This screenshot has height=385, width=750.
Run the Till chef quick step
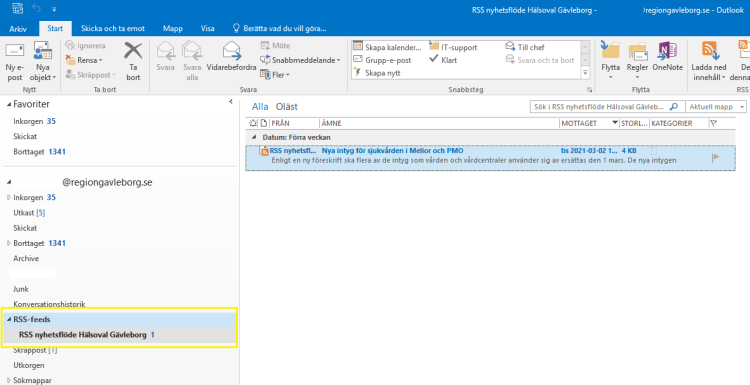tap(525, 47)
